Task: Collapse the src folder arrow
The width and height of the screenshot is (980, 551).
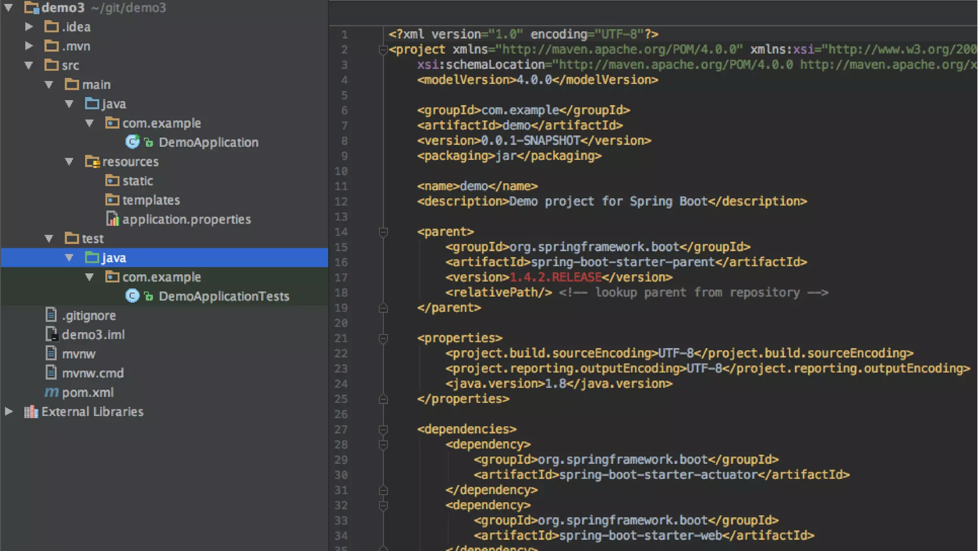Action: 29,66
